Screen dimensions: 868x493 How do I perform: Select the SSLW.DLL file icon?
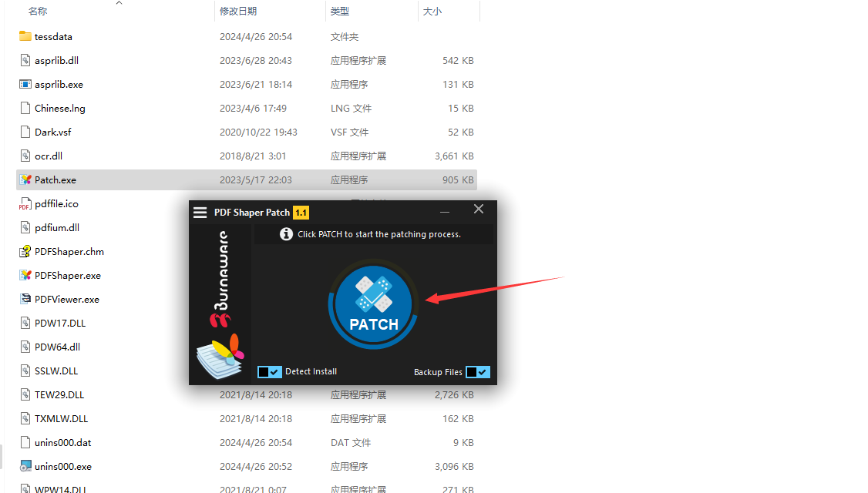[25, 371]
